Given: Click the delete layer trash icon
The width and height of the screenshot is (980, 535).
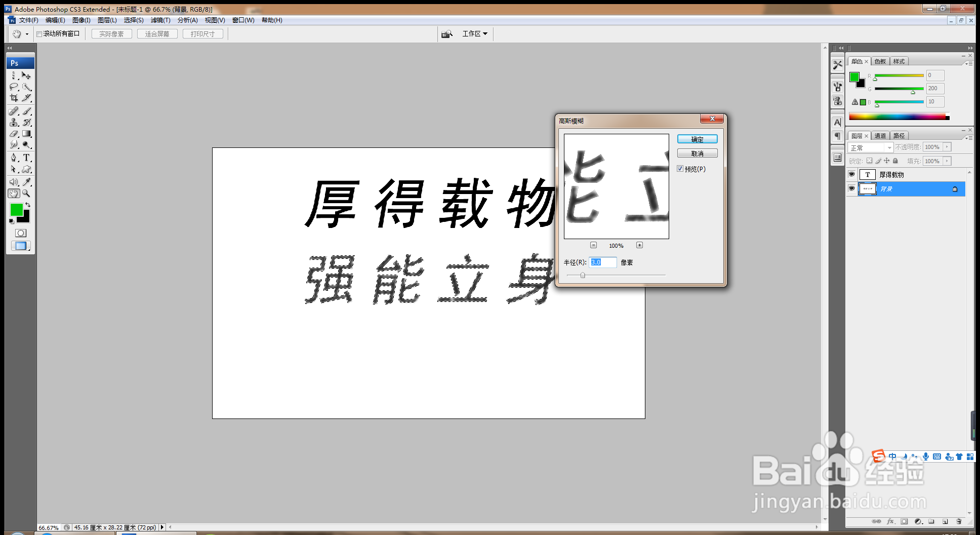Looking at the screenshot, I should [959, 521].
